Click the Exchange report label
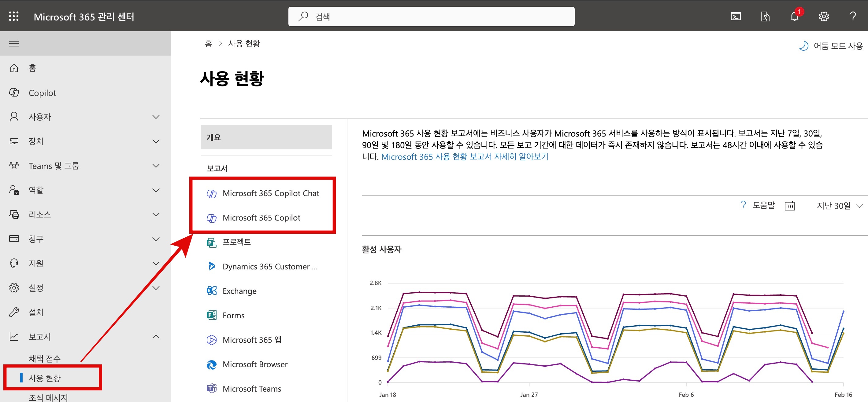The height and width of the screenshot is (402, 868). point(239,291)
